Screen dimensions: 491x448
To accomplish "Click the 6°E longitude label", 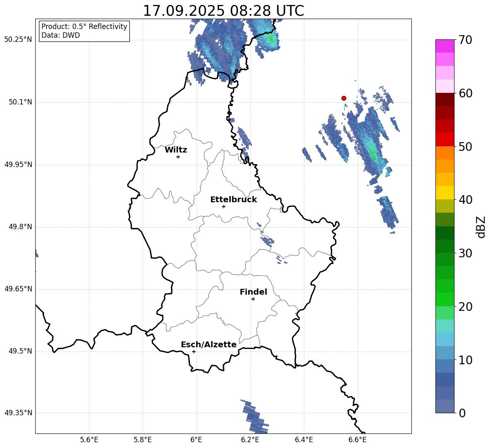I will click(196, 440).
